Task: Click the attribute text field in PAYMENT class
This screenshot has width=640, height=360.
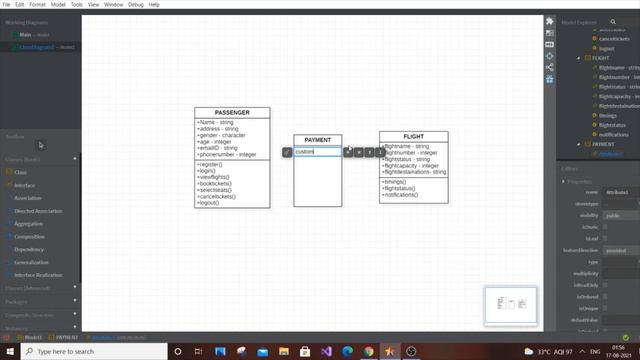Action: pos(318,152)
